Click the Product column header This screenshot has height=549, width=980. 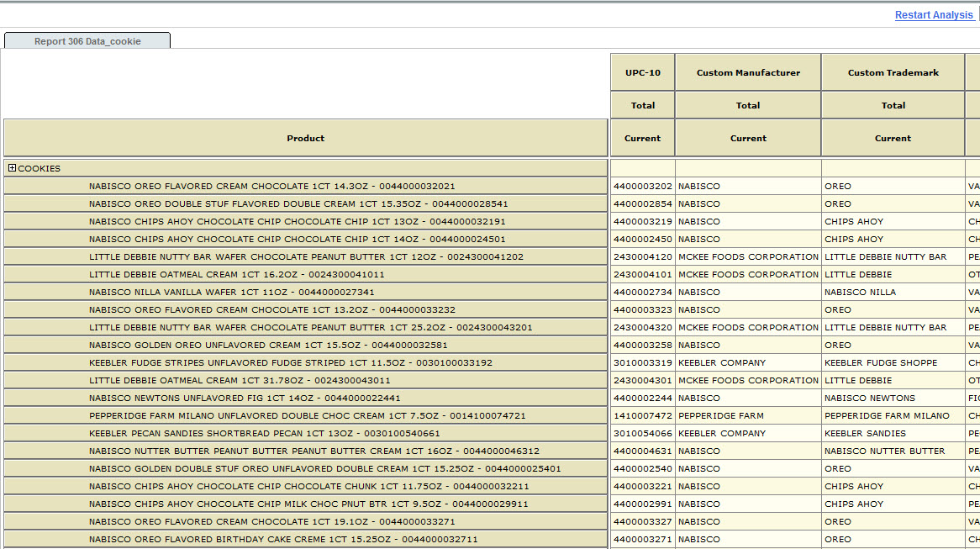click(306, 138)
